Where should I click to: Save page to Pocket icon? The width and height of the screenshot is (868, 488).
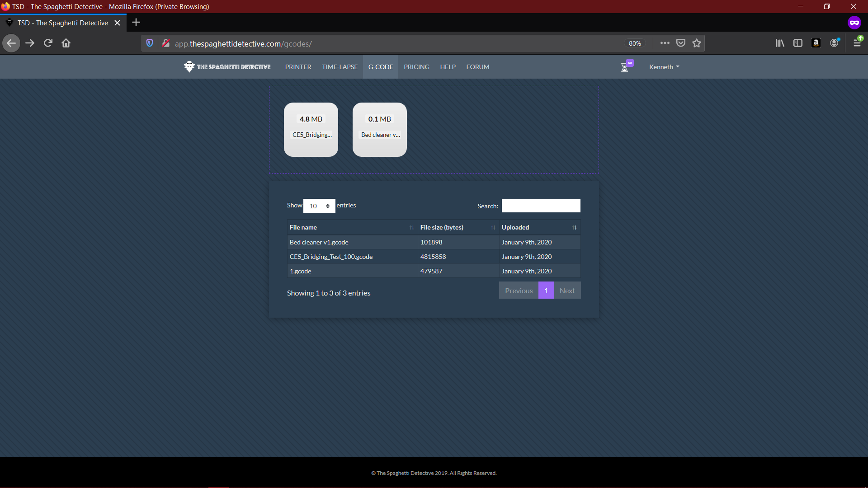(x=681, y=43)
